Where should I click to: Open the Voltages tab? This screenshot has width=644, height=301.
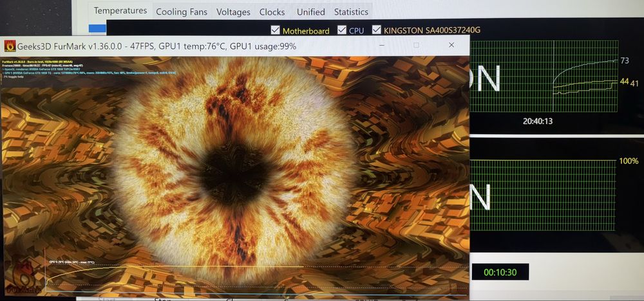point(233,12)
